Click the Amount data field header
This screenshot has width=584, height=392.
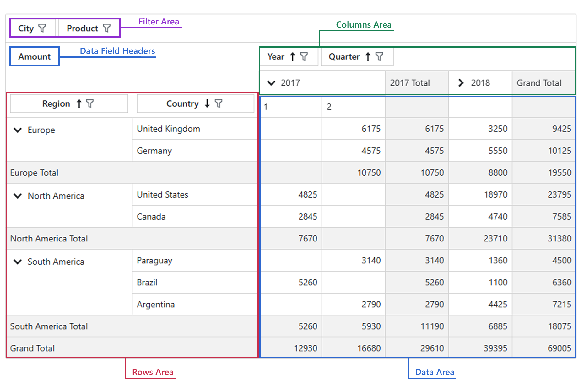coord(34,56)
